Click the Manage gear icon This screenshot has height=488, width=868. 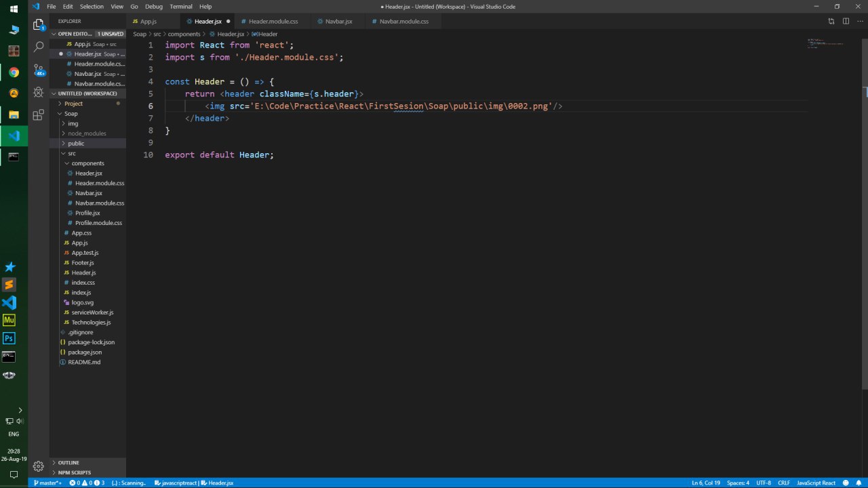click(x=39, y=466)
